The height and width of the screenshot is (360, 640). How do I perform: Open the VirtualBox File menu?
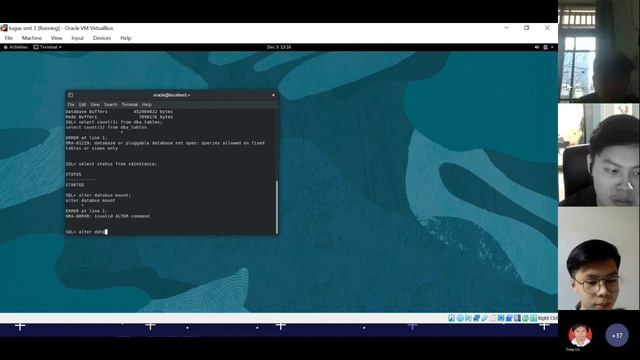coord(9,38)
